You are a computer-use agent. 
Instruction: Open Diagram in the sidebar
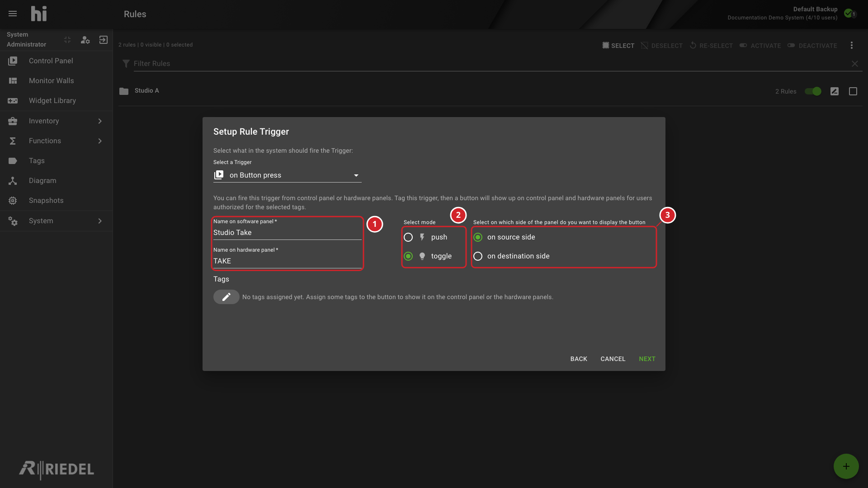56,181
